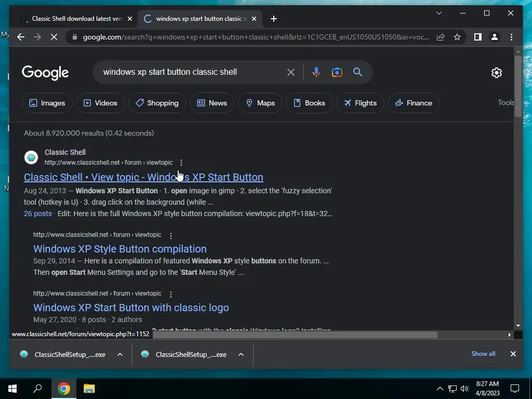This screenshot has width=532, height=399.
Task: Open options for classic logo result
Action: point(170,294)
